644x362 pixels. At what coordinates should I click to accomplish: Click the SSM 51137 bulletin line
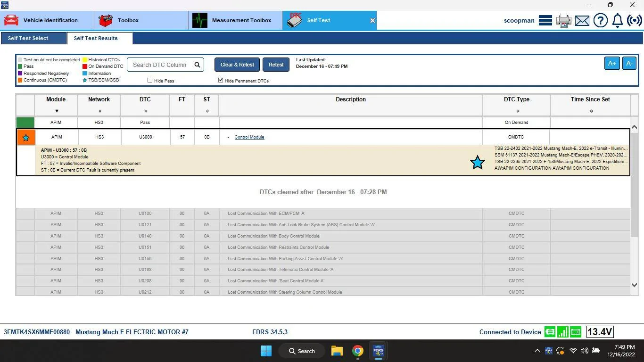(x=561, y=155)
